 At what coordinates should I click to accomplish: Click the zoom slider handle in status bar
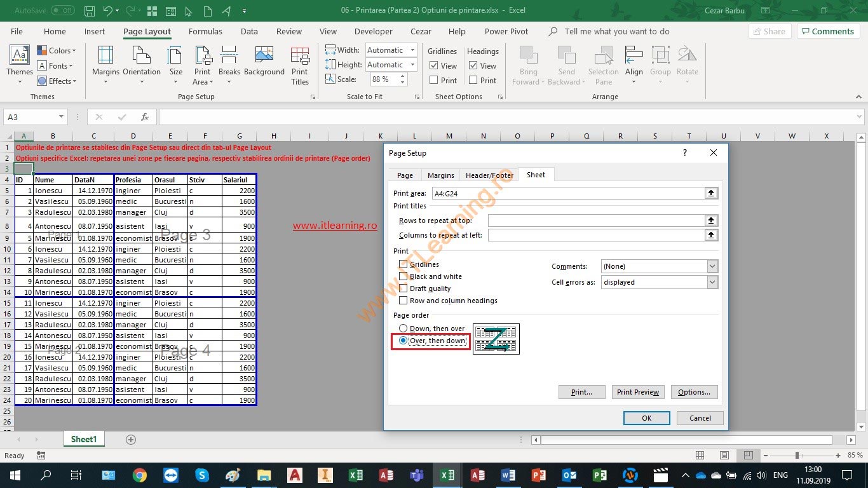(797, 456)
